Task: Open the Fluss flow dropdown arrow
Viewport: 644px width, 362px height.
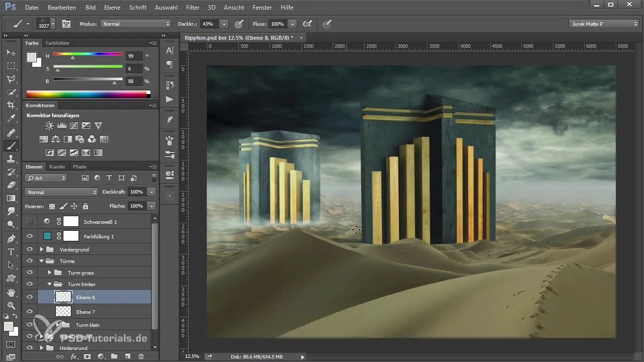Action: [x=292, y=24]
